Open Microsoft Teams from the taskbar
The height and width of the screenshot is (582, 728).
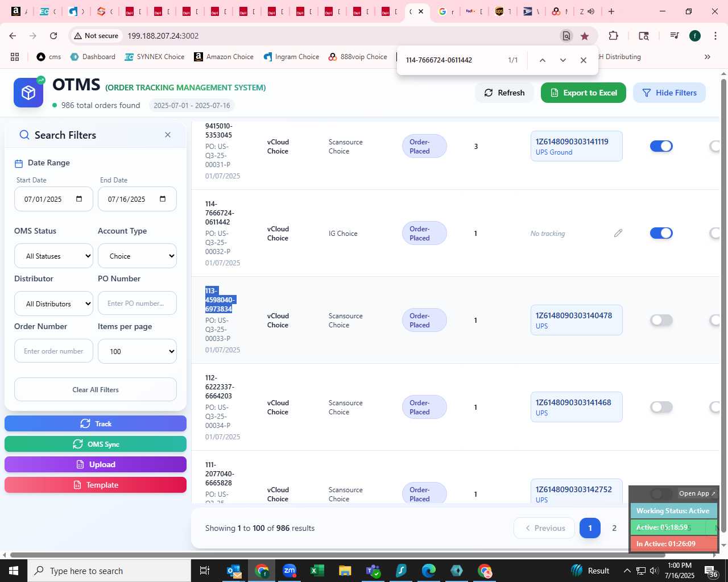click(x=373, y=571)
